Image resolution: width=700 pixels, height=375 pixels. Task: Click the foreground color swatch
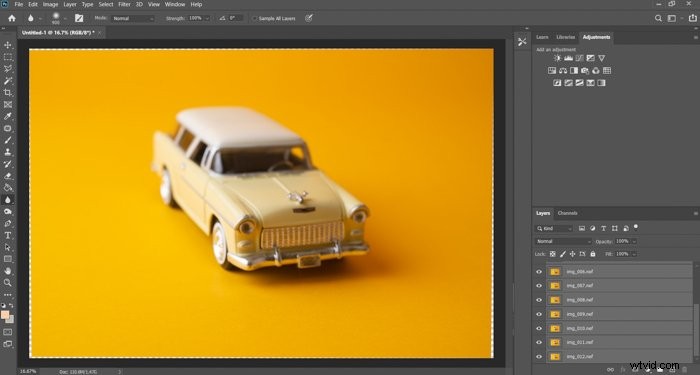pos(5,315)
